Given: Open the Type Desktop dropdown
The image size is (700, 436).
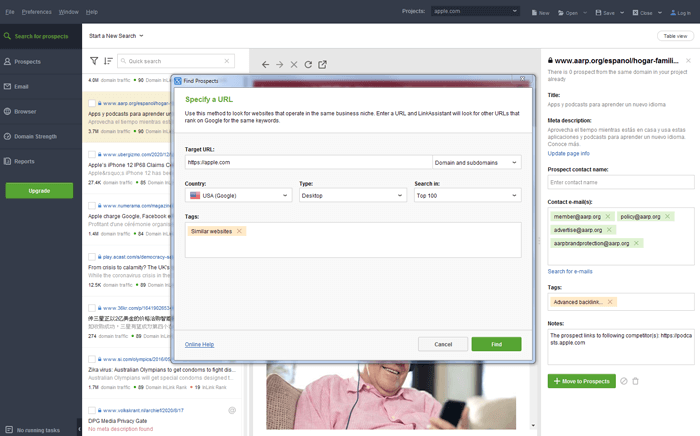Looking at the screenshot, I should (x=353, y=195).
